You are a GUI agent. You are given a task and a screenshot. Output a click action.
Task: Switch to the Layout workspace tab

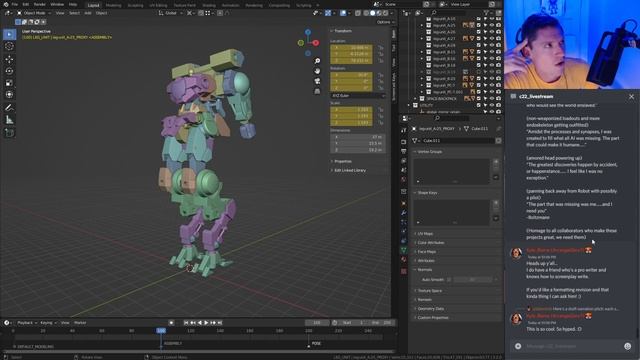(93, 5)
